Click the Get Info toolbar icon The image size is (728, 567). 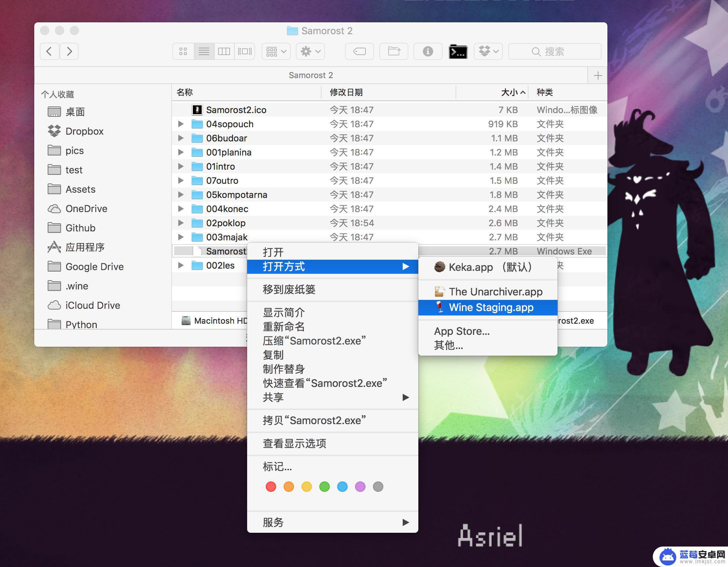[x=428, y=51]
